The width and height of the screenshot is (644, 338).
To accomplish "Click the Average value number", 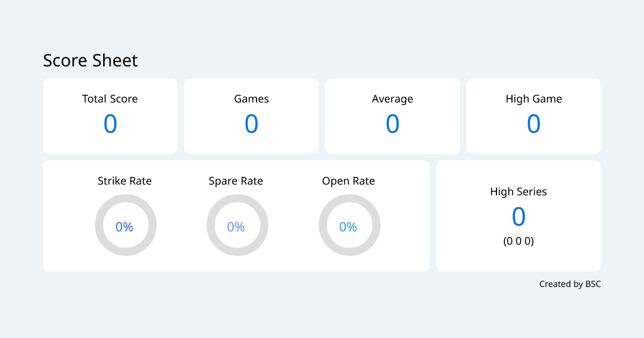I will pos(392,124).
